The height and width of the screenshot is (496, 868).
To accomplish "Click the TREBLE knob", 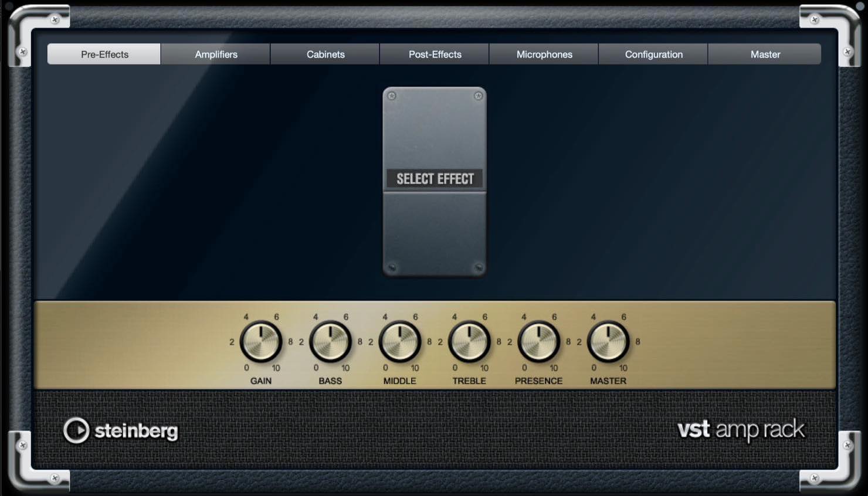I will tap(469, 342).
